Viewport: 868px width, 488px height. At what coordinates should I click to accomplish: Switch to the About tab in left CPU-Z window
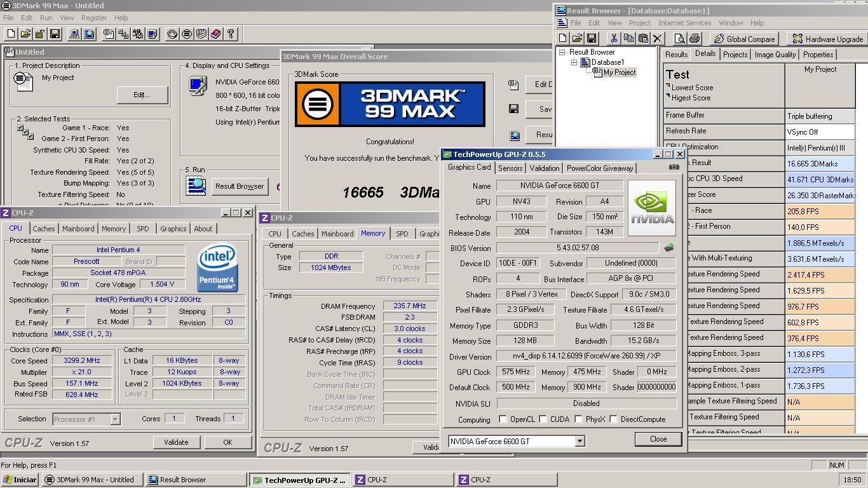(203, 229)
